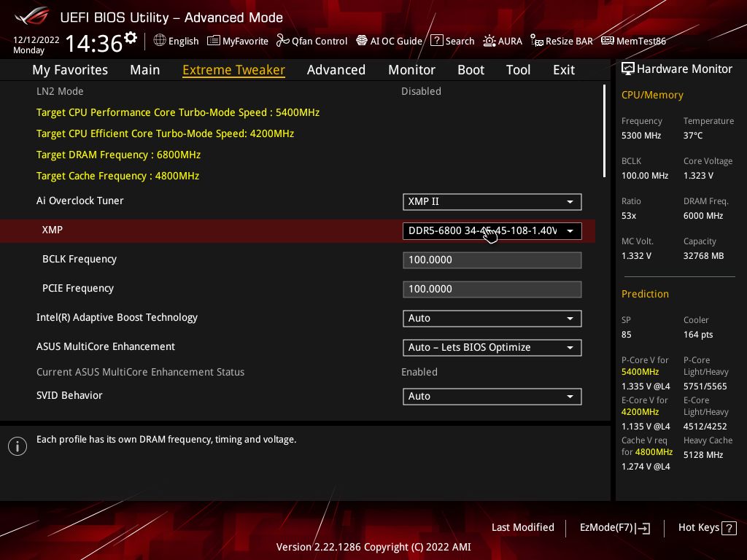Select the XMP row label
The width and height of the screenshot is (747, 560).
click(x=53, y=230)
